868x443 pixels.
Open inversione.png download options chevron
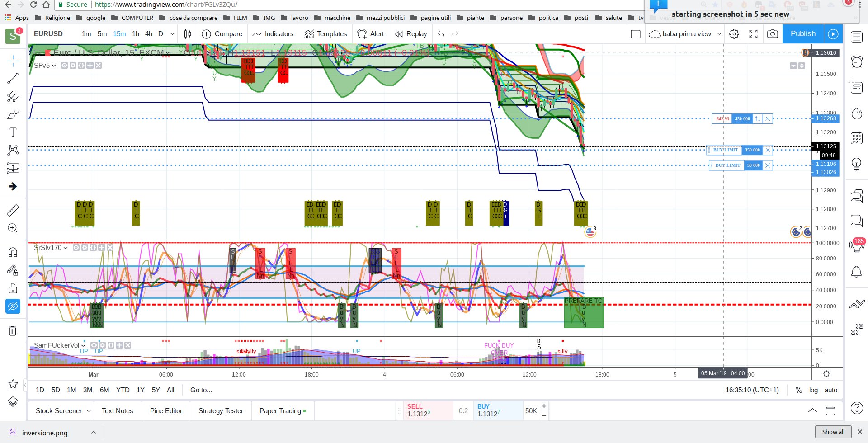(93, 432)
